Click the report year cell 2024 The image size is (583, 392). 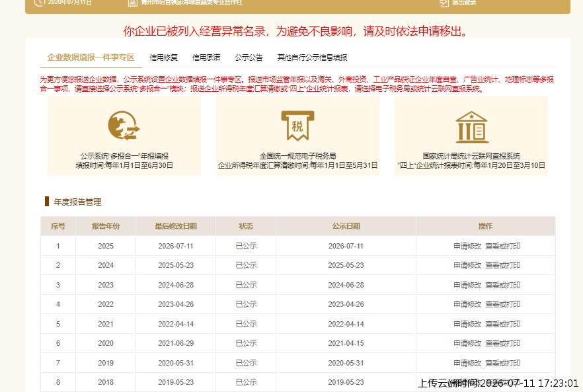pos(106,265)
